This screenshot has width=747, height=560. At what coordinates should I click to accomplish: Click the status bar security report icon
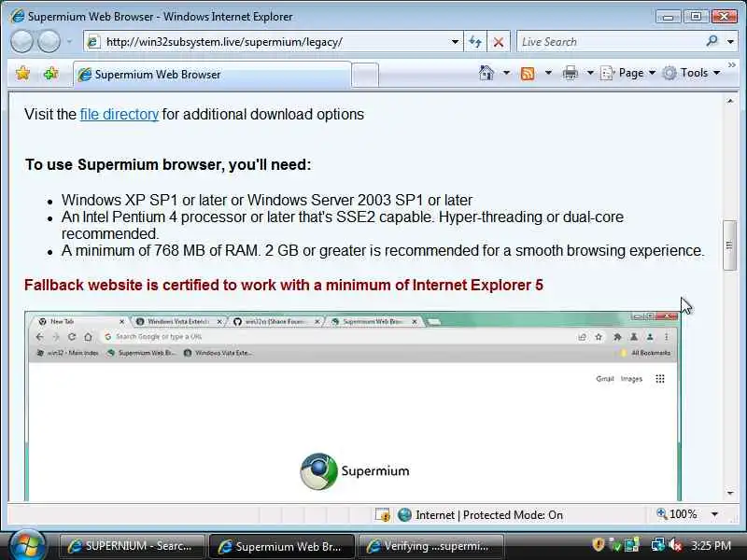(382, 515)
